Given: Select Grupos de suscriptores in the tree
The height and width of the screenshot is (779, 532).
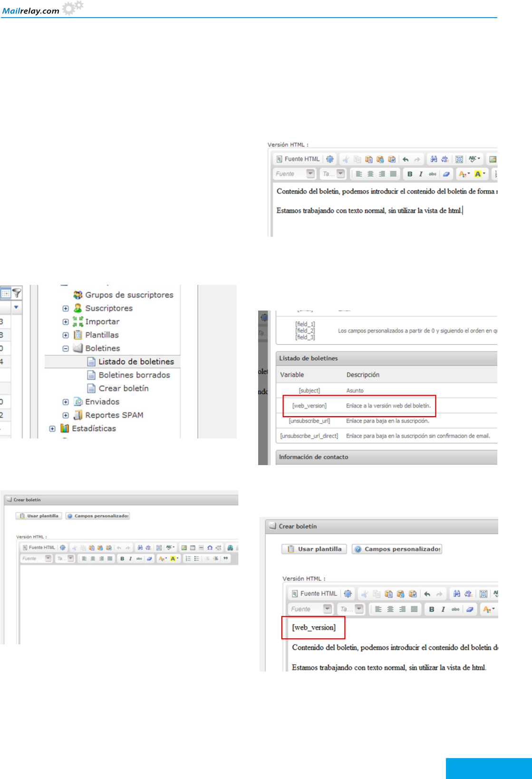Looking at the screenshot, I should tap(129, 295).
